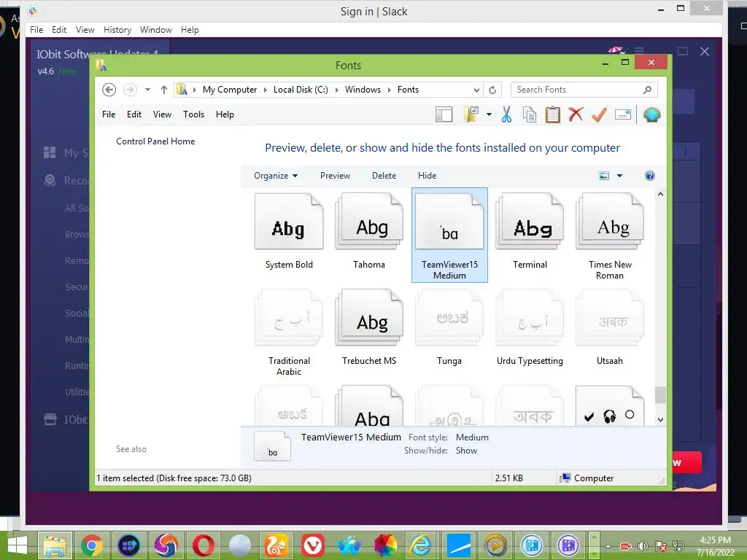
Task: Click the Forward navigation arrow
Action: click(130, 90)
